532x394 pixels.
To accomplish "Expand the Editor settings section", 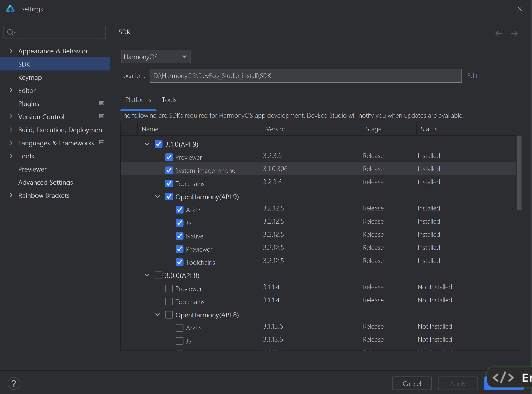I will tap(11, 90).
